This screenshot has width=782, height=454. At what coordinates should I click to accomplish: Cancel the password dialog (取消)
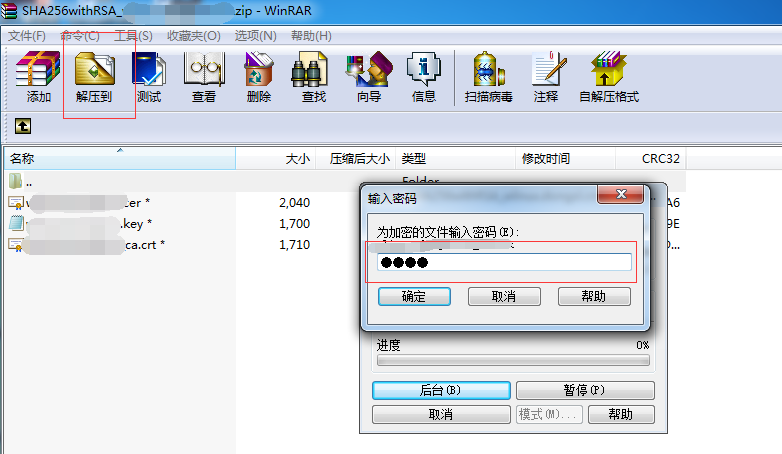[x=504, y=296]
